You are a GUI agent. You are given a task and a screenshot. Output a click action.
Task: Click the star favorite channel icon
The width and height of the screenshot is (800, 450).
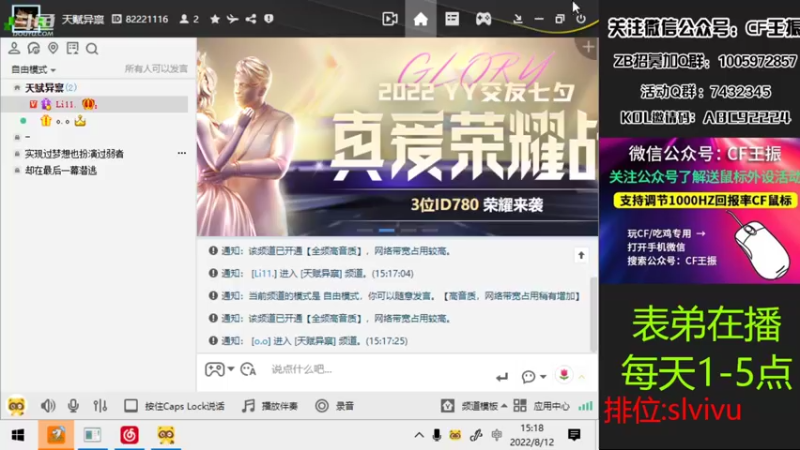(215, 19)
